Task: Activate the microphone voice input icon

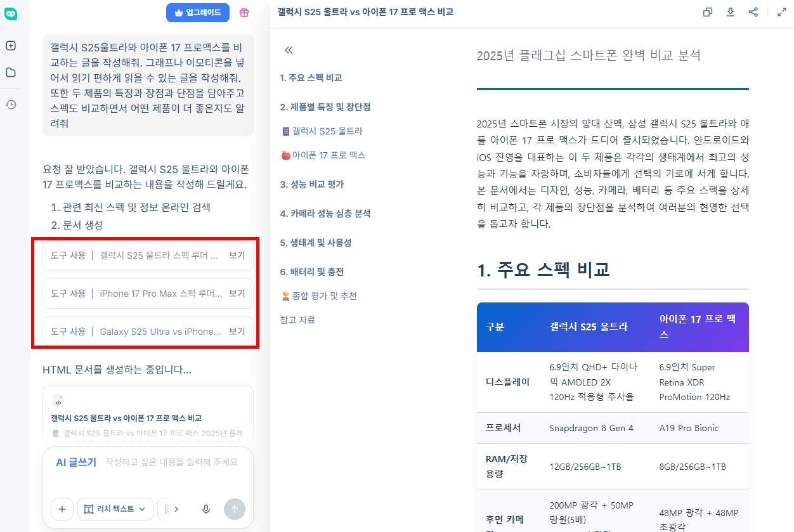Action: click(x=206, y=509)
